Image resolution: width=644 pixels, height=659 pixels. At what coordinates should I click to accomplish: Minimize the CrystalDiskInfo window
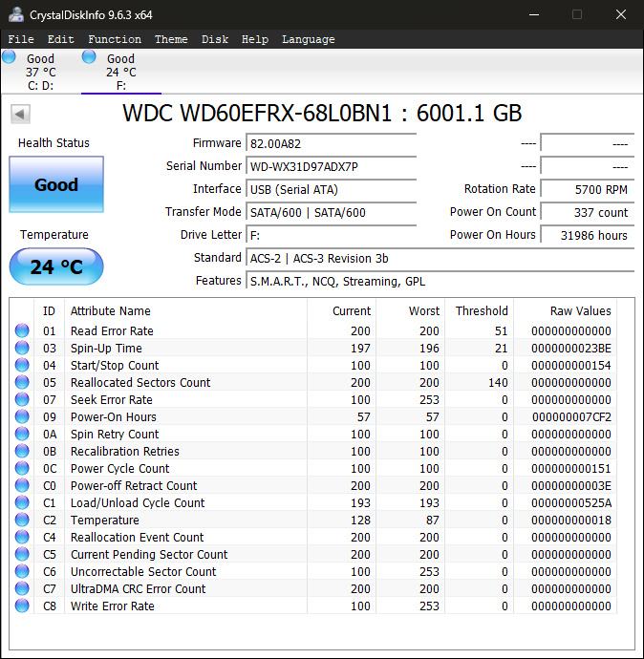tap(534, 14)
